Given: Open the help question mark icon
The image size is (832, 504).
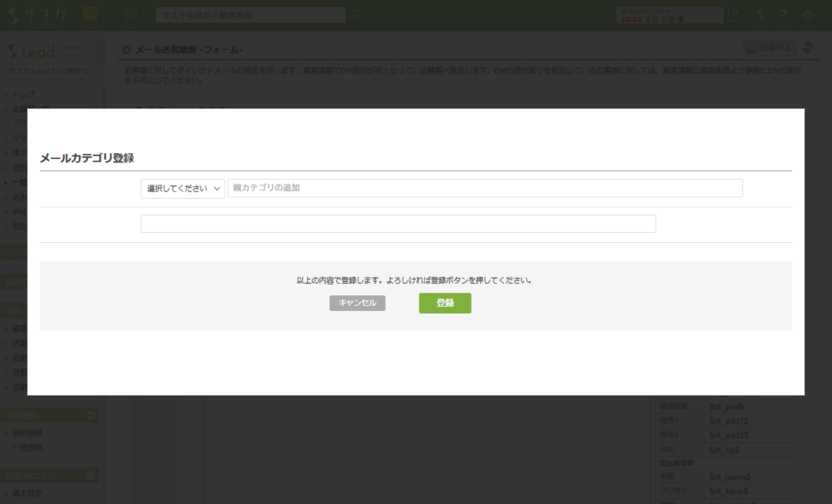Looking at the screenshot, I should point(784,14).
